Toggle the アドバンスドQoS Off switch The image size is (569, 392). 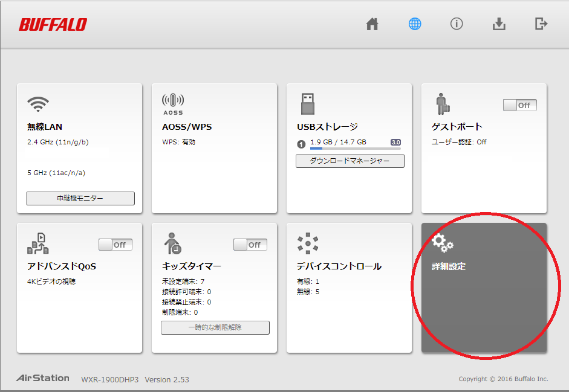pos(115,245)
